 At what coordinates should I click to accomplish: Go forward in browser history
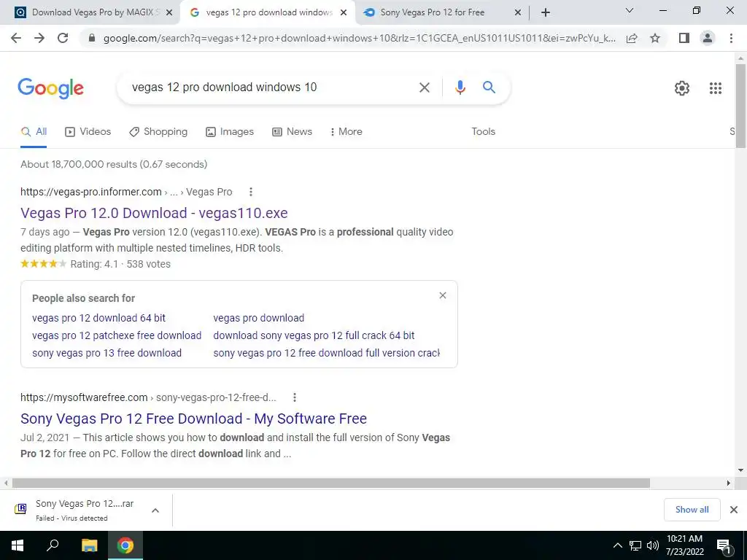tap(39, 38)
